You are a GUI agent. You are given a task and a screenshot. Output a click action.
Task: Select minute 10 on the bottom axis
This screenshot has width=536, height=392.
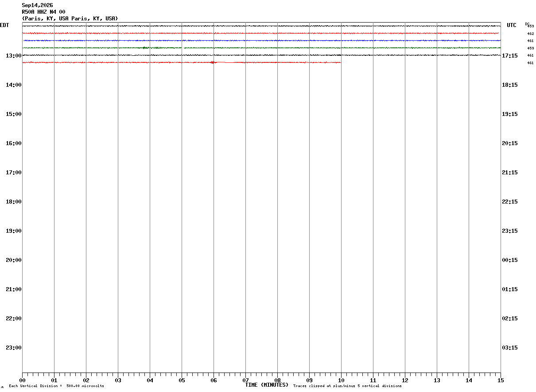pyautogui.click(x=341, y=380)
